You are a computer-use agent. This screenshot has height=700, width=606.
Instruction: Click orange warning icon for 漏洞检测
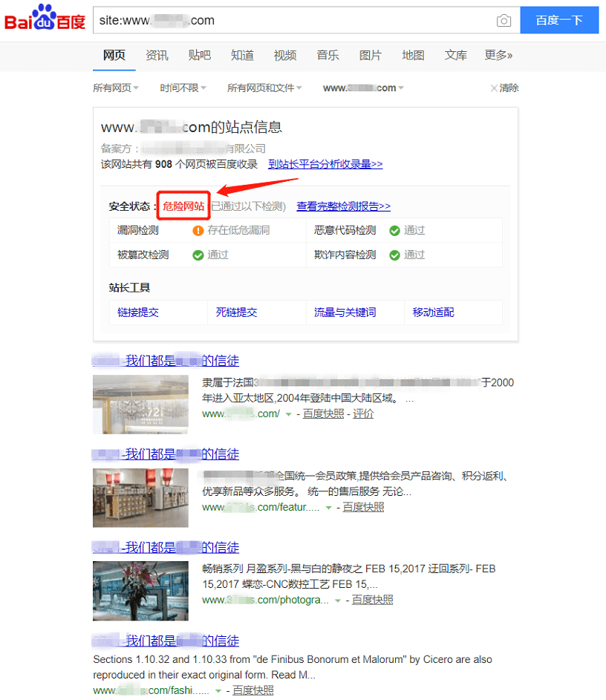[198, 231]
